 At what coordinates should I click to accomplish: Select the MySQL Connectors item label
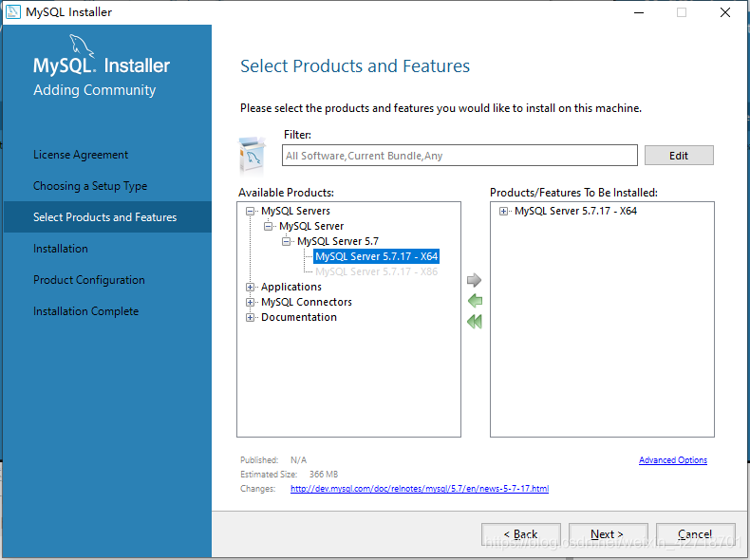(x=307, y=302)
